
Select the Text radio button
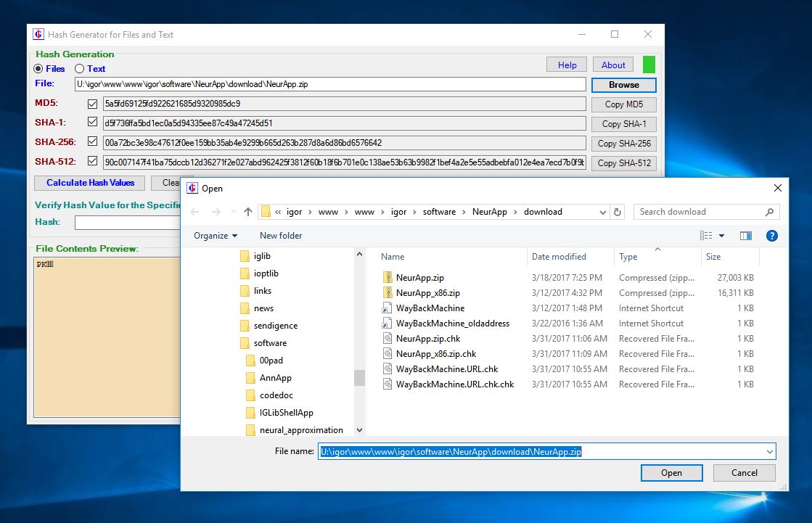(x=78, y=68)
